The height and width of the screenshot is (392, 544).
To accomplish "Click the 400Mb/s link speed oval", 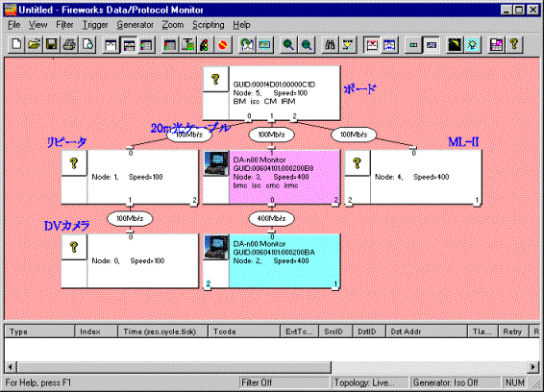I will click(x=272, y=218).
